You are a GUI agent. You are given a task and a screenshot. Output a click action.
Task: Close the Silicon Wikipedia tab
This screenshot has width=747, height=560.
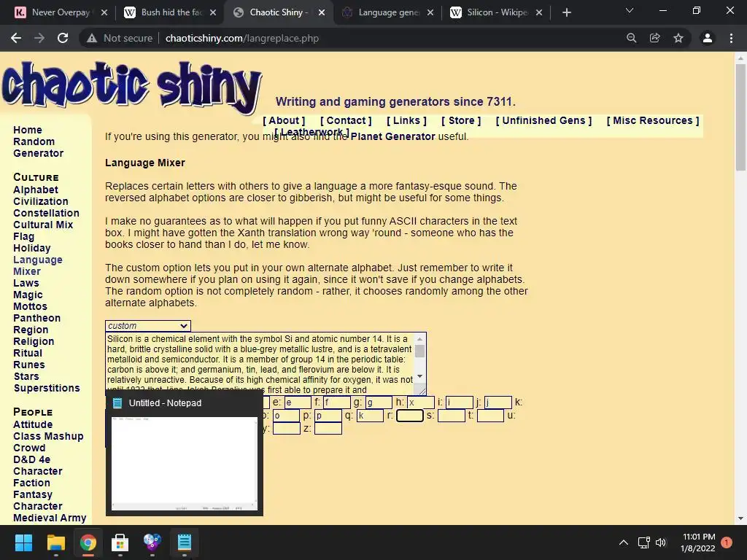539,12
